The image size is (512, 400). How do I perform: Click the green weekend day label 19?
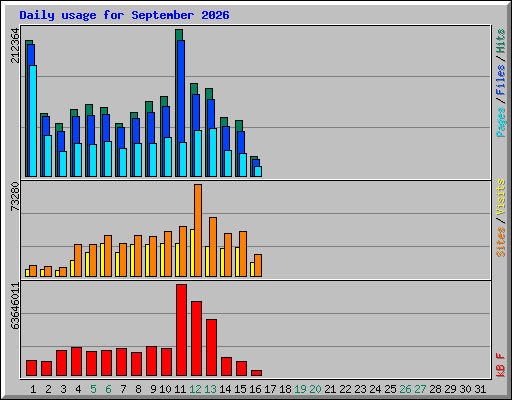(300, 389)
